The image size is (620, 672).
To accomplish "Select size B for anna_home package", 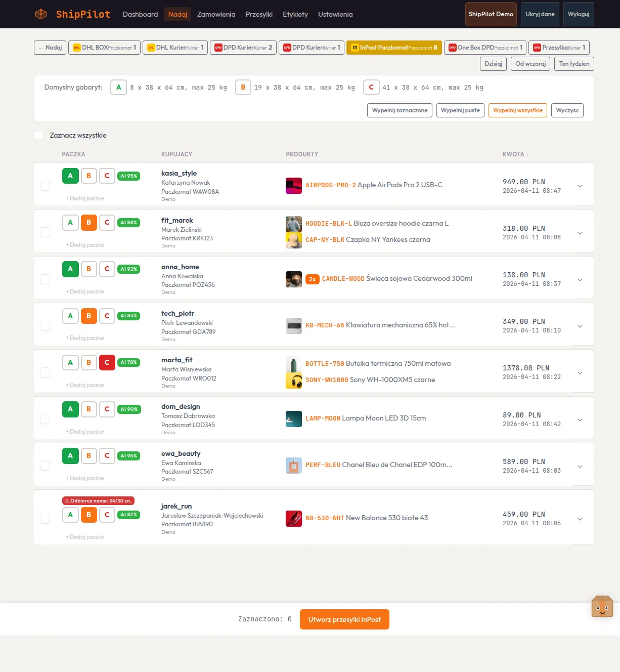I will pyautogui.click(x=88, y=269).
